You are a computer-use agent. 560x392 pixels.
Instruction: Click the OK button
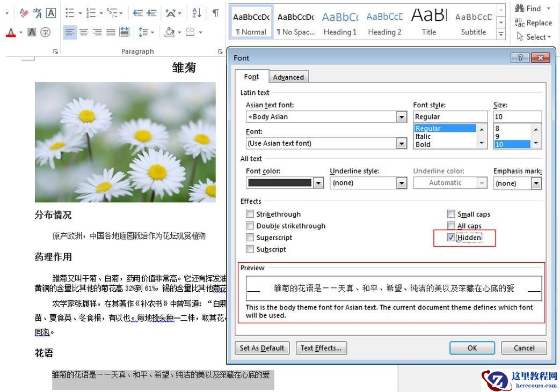(x=472, y=348)
